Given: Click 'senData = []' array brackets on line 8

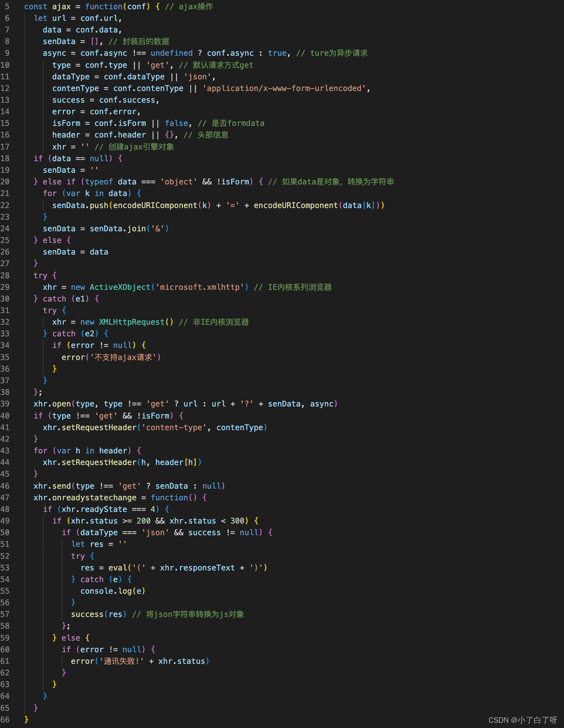Looking at the screenshot, I should click(x=94, y=42).
